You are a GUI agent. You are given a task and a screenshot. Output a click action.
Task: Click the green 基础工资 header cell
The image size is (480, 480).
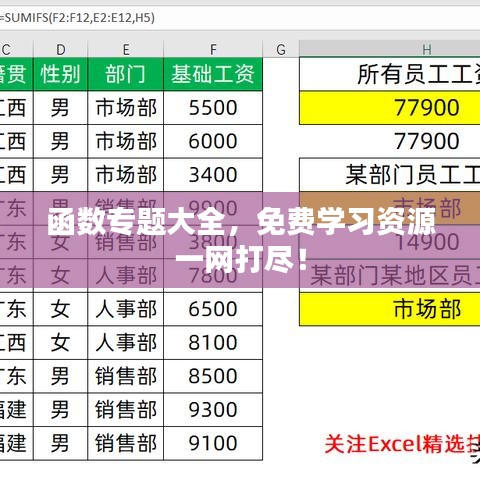[213, 74]
